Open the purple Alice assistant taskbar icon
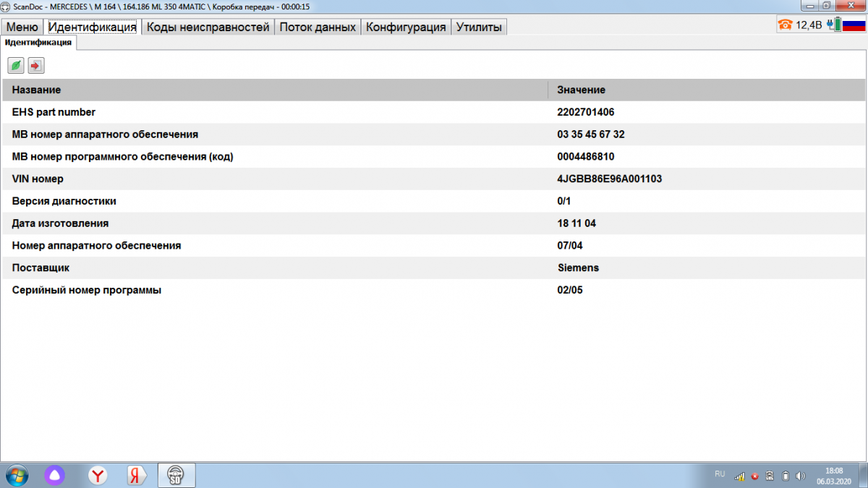The width and height of the screenshot is (868, 488). tap(56, 475)
